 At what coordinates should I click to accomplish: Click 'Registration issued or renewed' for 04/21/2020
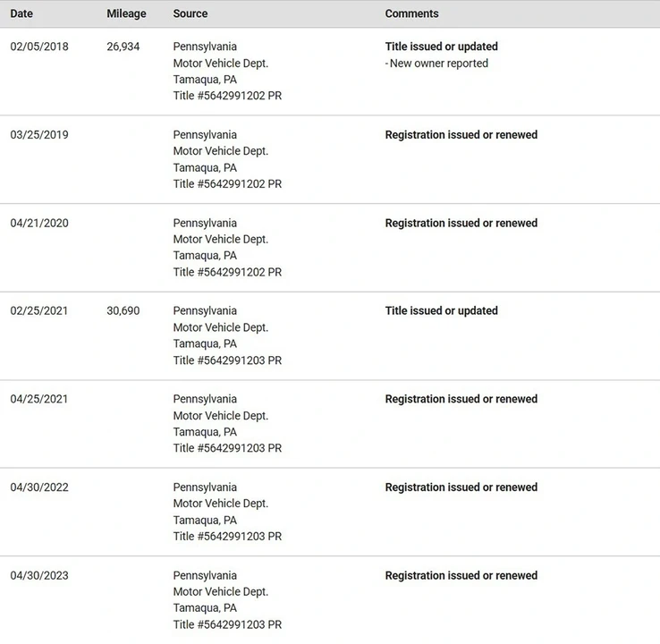pyautogui.click(x=461, y=223)
